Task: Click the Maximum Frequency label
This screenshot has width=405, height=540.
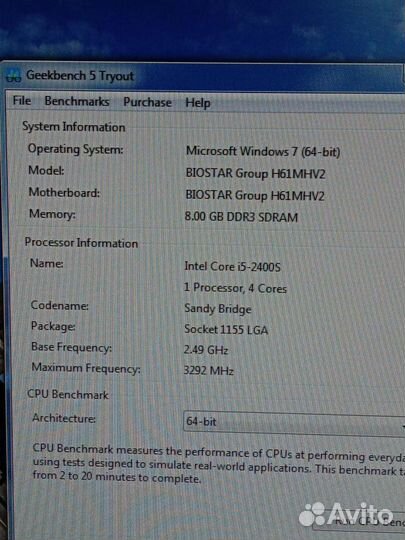Action: pyautogui.click(x=86, y=368)
